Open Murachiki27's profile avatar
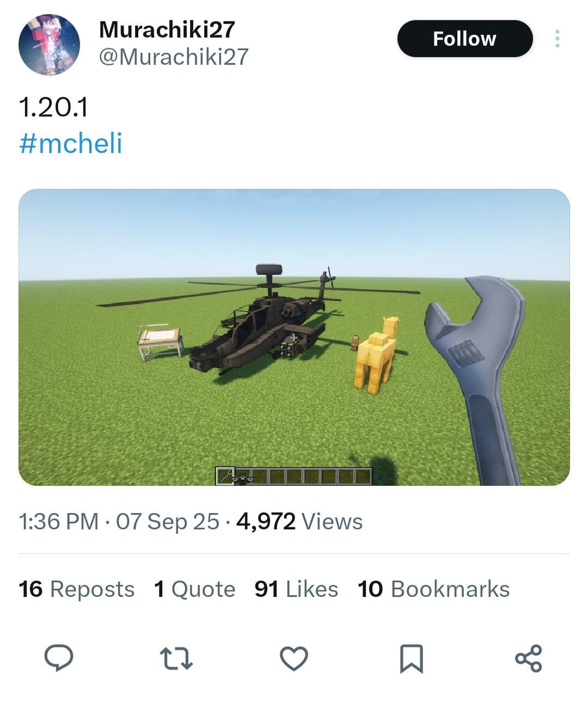Screen dimensions: 588x702 (x=49, y=45)
